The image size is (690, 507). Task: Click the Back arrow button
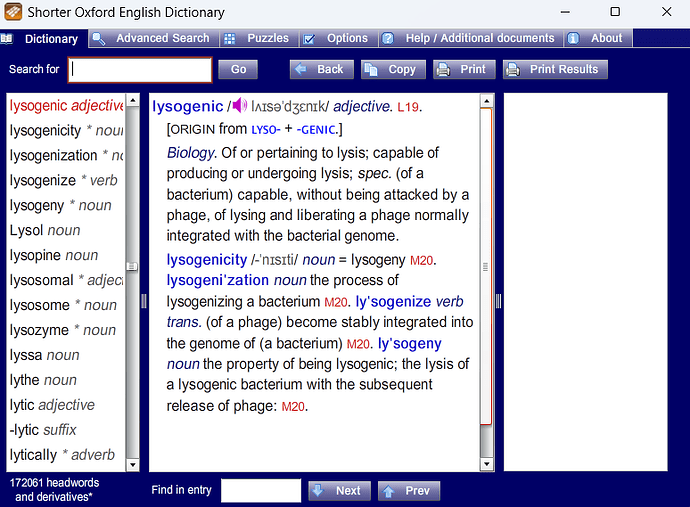click(318, 69)
